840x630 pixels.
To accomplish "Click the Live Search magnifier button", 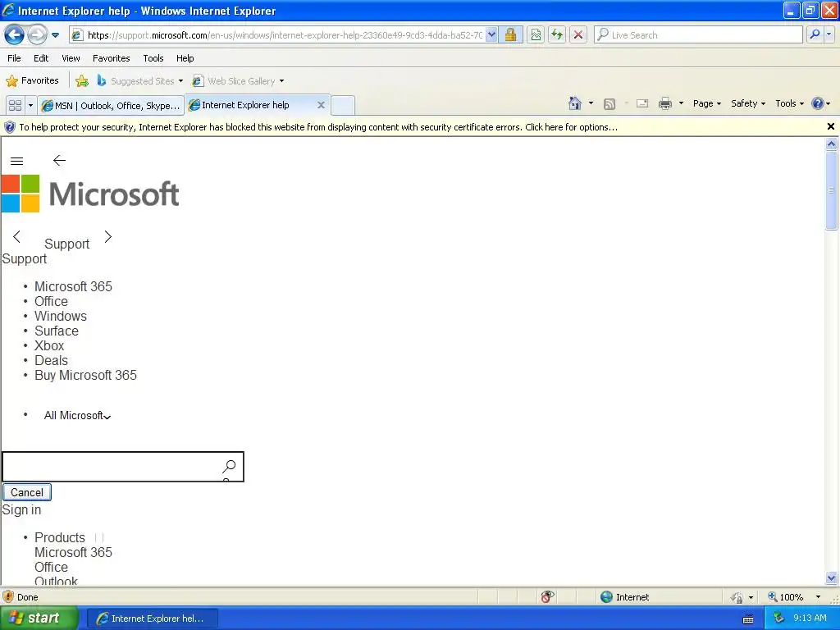I will [x=815, y=34].
